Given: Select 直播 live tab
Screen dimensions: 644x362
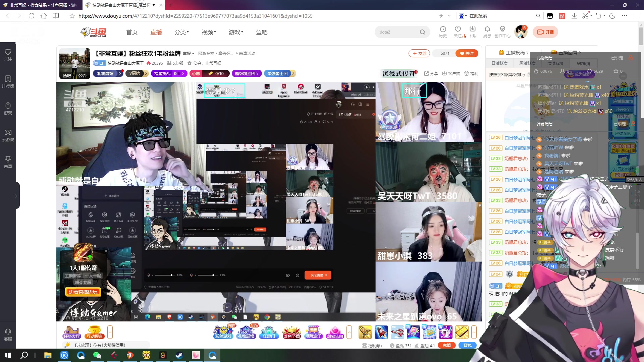Looking at the screenshot, I should point(156,32).
